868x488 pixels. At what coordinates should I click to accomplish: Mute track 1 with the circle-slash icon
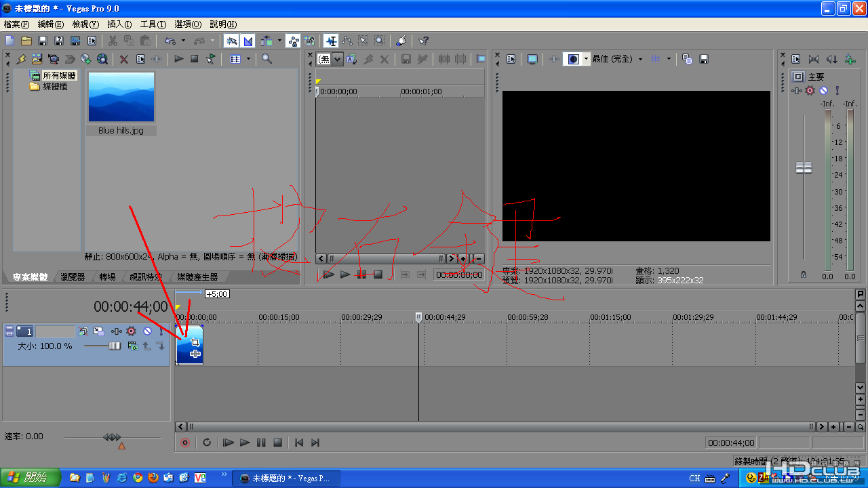tap(147, 331)
